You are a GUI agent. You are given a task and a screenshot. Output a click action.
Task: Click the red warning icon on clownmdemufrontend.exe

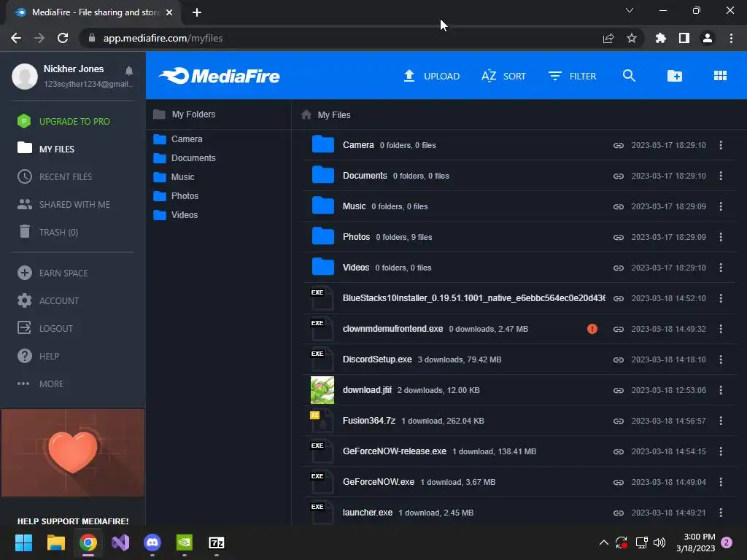(592, 329)
